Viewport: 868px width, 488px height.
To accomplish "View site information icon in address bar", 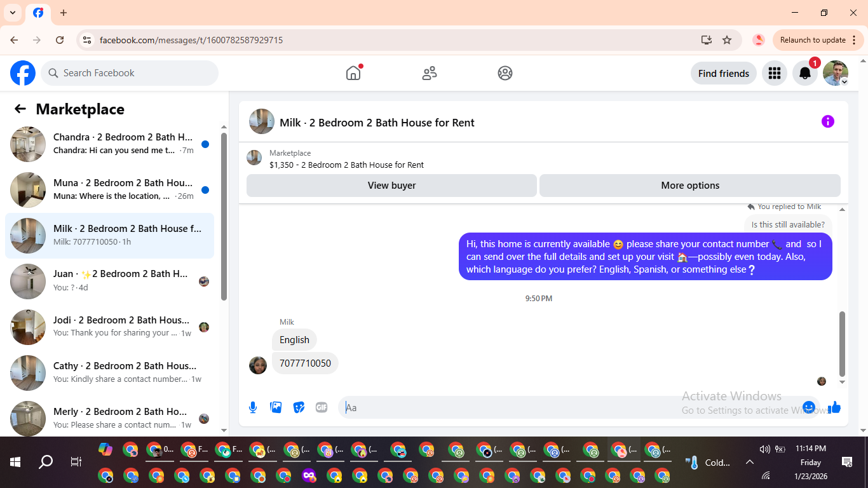I will [87, 40].
